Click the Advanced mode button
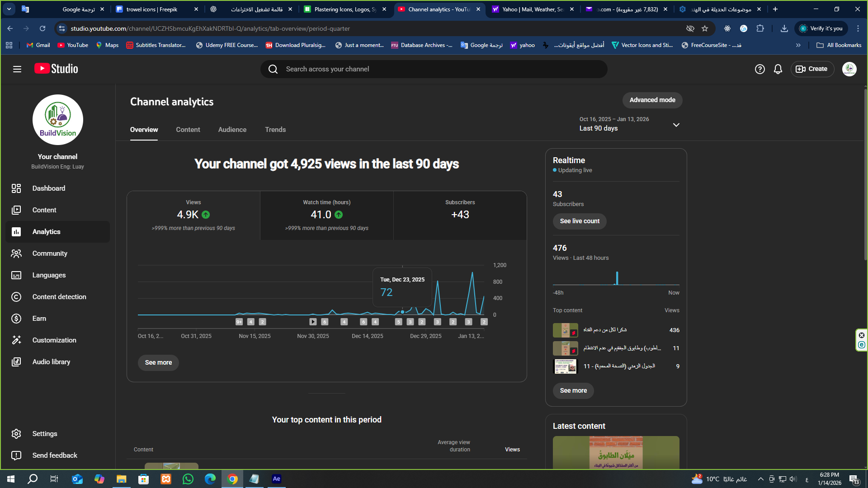 coord(652,100)
